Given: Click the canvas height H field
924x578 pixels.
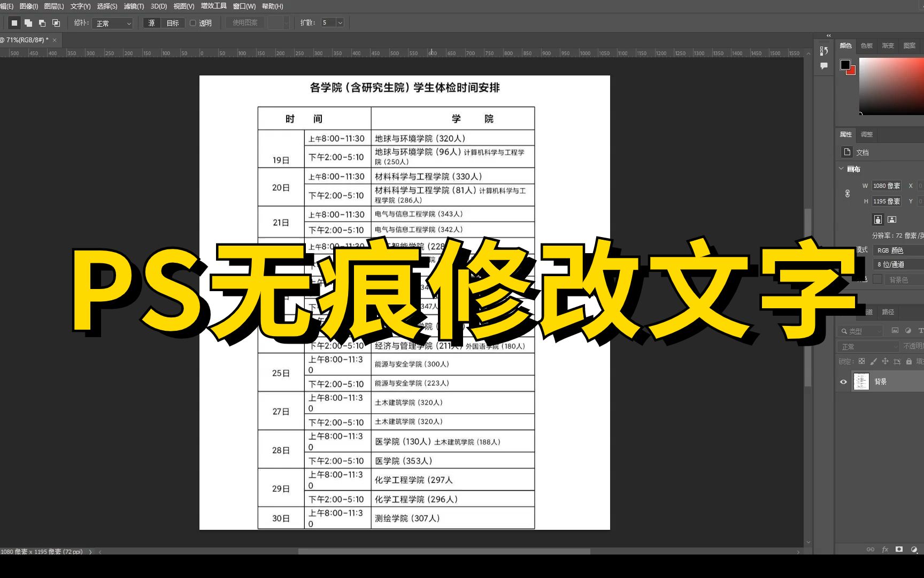Looking at the screenshot, I should pyautogui.click(x=887, y=201).
